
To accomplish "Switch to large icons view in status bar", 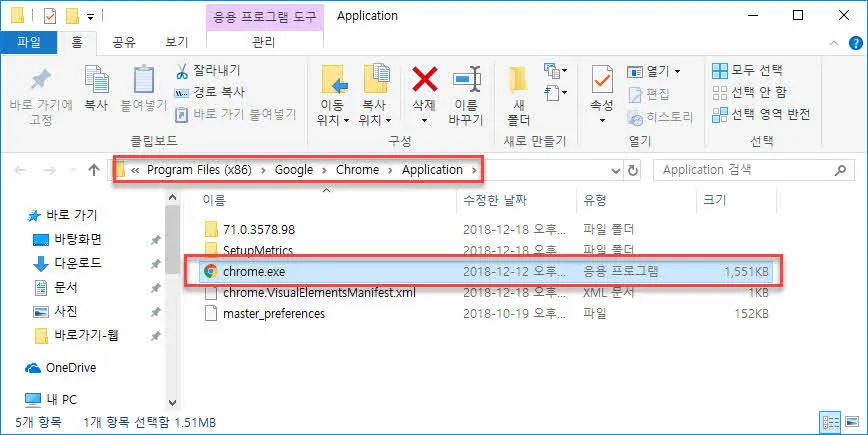I will 851,422.
